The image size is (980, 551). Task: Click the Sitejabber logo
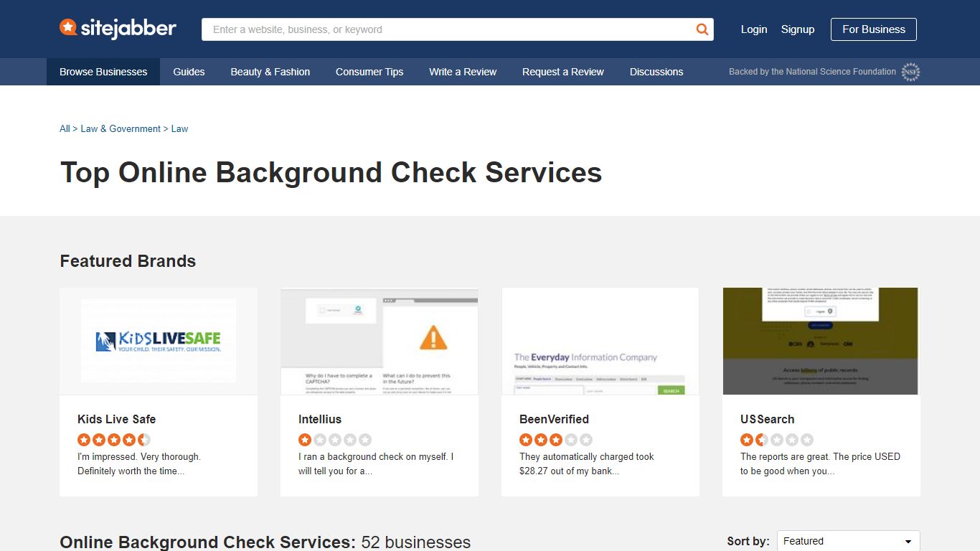(x=118, y=29)
